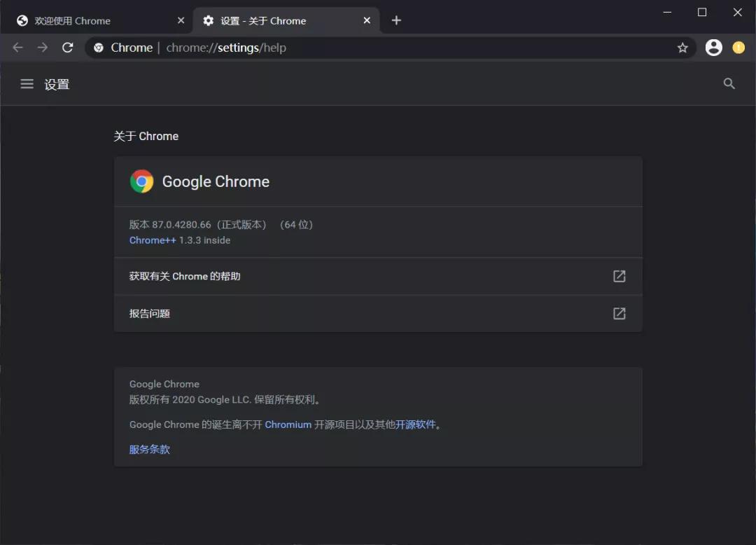Click the back navigation arrow
Image resolution: width=756 pixels, height=545 pixels.
[x=17, y=47]
